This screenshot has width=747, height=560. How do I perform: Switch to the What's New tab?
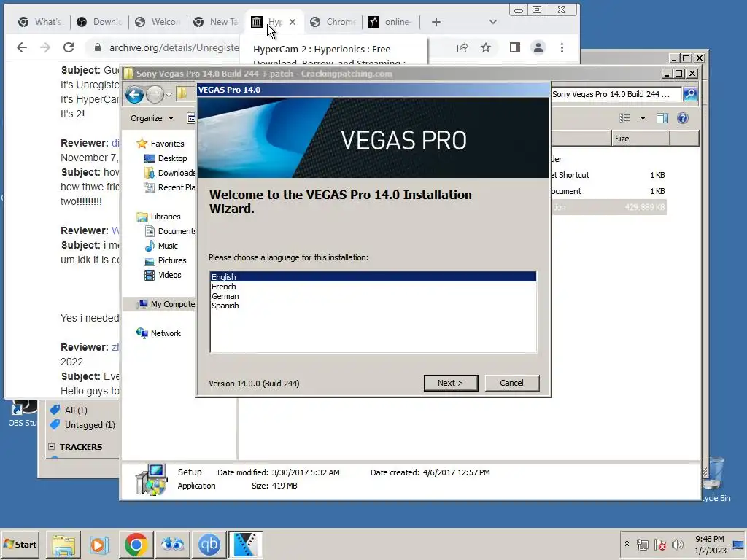point(40,22)
